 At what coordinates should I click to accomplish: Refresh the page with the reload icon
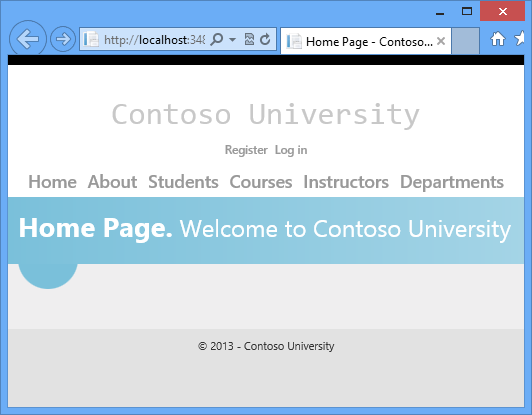tap(265, 39)
